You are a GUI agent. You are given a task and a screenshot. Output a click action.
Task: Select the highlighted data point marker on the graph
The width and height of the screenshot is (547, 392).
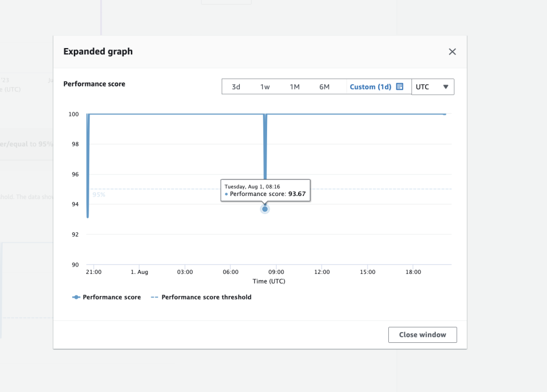[265, 209]
